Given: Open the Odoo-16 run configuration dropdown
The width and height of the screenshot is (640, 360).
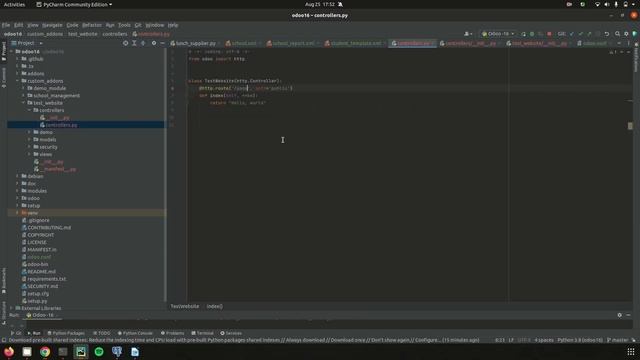Looking at the screenshot, I should click(x=498, y=34).
